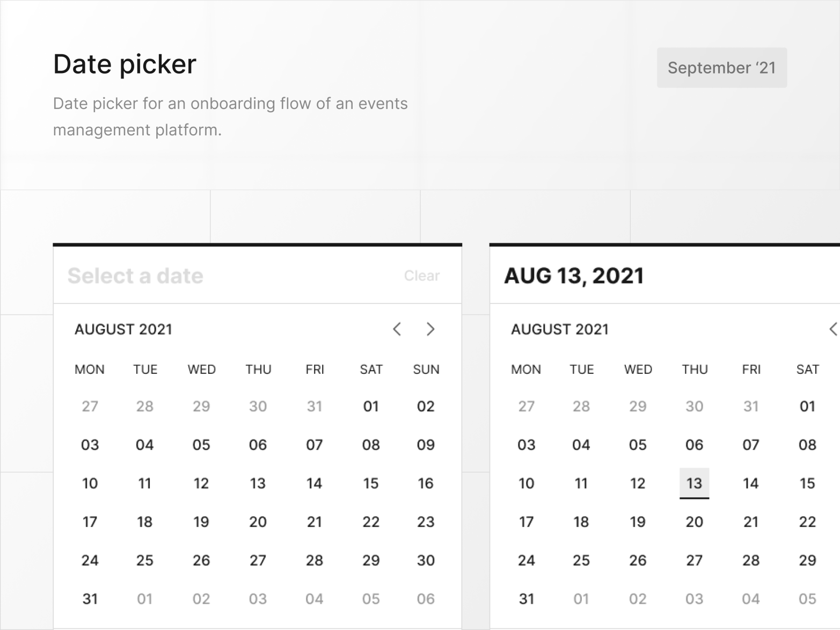Image resolution: width=840 pixels, height=630 pixels.
Task: Click the AUG 13, 2021 header
Action: coord(574,275)
